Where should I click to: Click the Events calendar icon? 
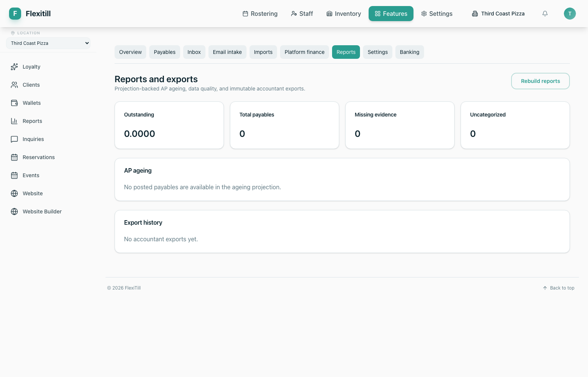point(14,175)
